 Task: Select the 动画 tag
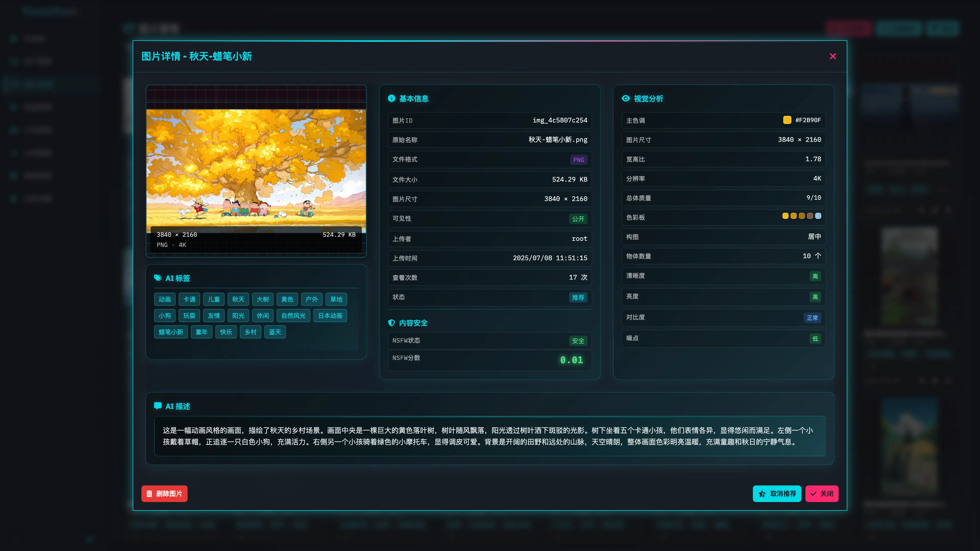click(x=165, y=299)
